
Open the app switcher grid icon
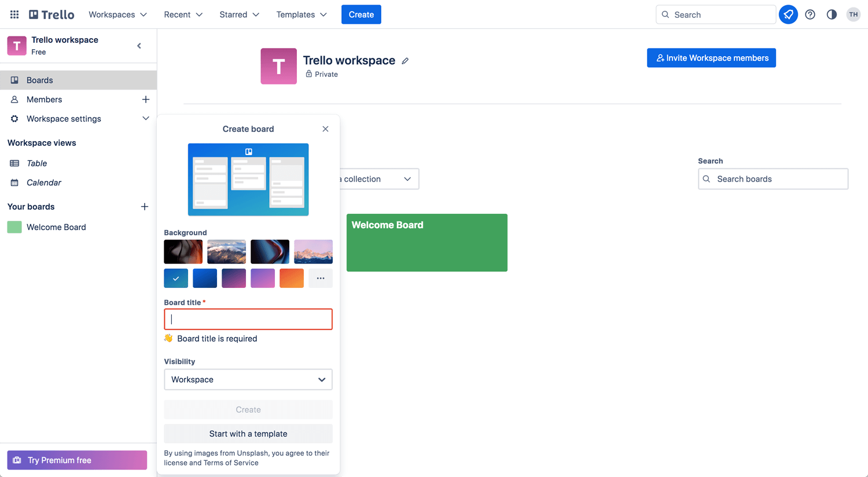[x=14, y=14]
